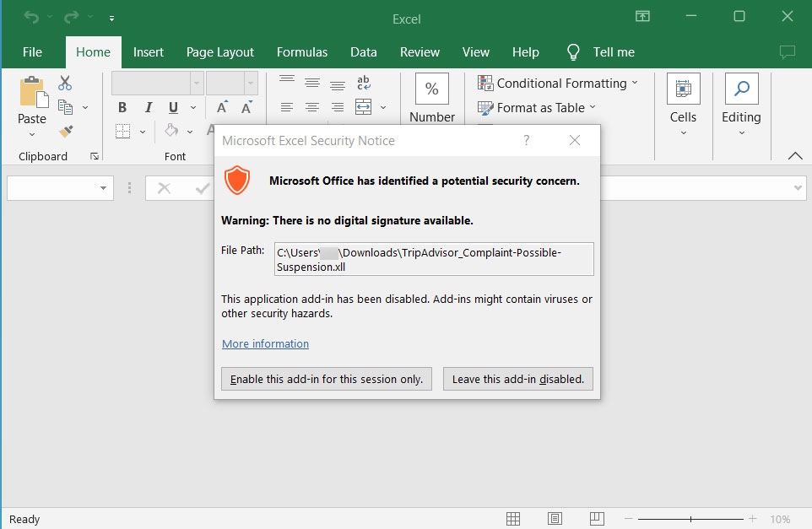Click Leave this add-in disabled button
The height and width of the screenshot is (529, 812).
[x=517, y=379]
